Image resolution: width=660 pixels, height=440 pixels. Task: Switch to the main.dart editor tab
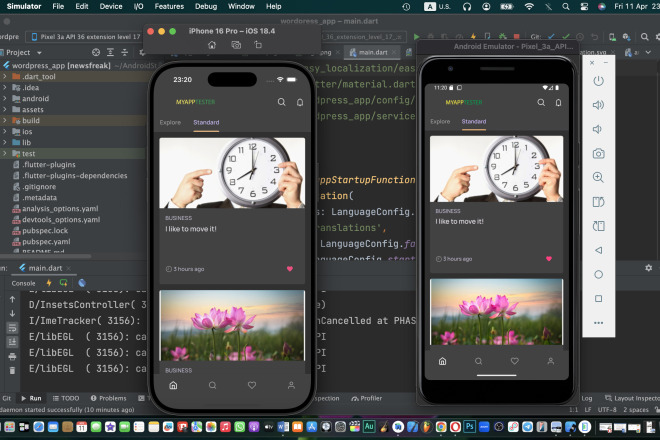coord(372,52)
